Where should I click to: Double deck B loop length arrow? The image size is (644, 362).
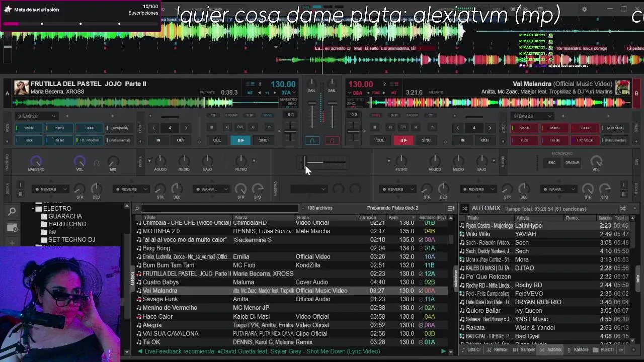coord(490,128)
